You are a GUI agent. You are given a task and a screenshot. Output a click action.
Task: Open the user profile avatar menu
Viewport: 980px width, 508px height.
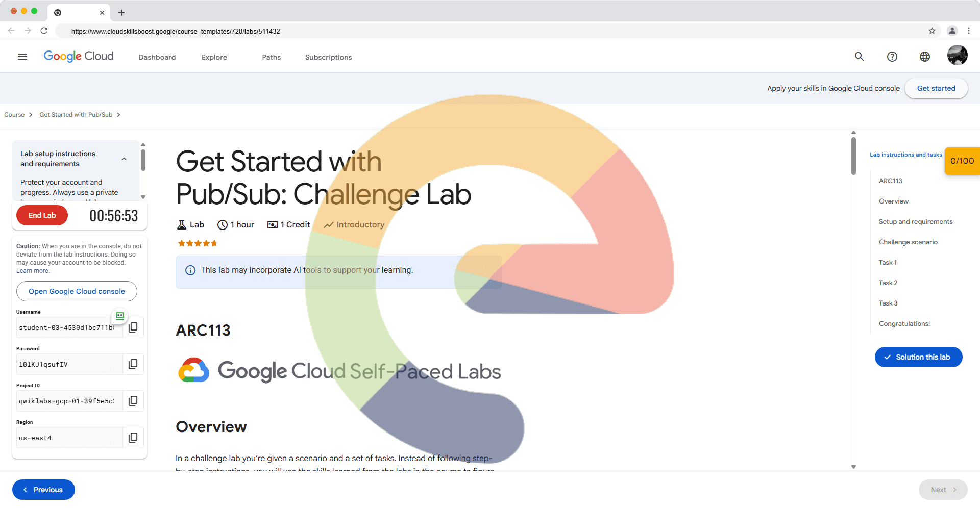coord(957,56)
